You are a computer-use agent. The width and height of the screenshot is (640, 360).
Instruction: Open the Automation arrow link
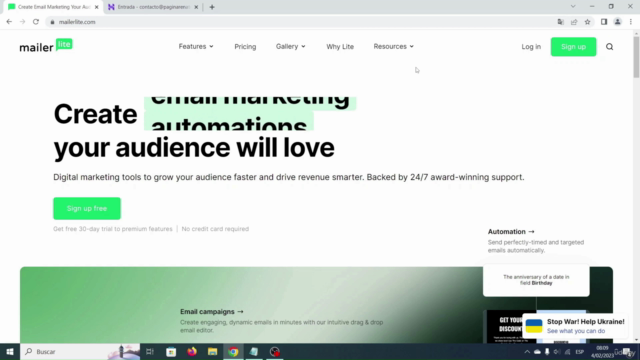511,231
